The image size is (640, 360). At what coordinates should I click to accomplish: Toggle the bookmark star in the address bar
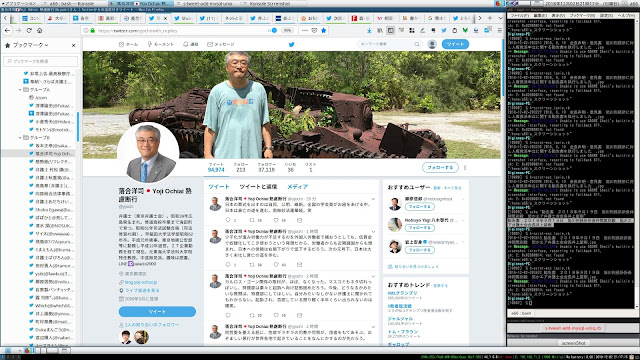(323, 30)
